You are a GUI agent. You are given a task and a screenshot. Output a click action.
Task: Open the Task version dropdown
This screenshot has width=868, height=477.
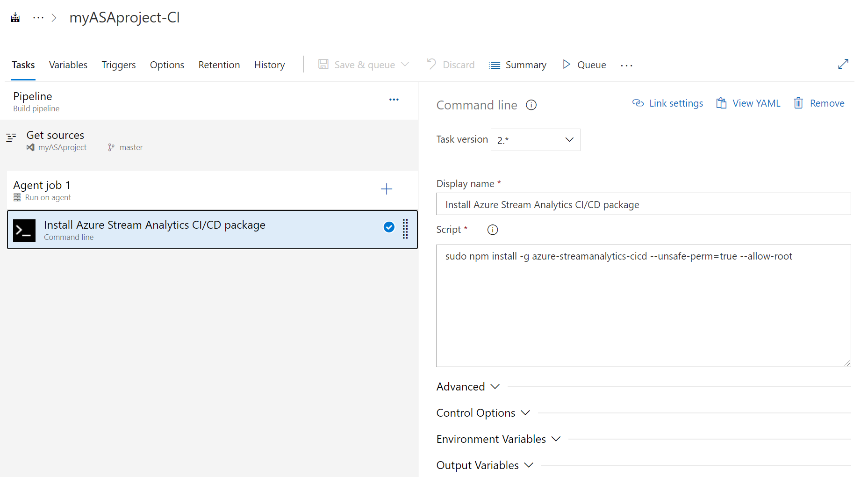535,140
